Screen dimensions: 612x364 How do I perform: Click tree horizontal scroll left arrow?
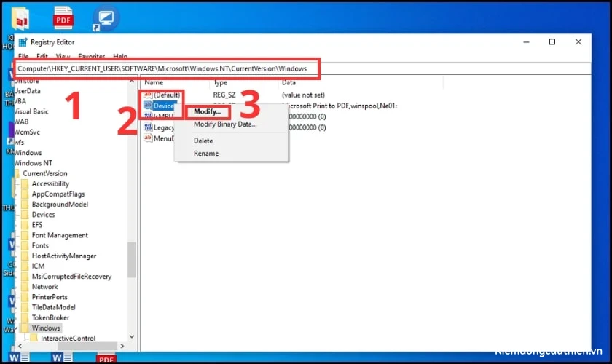pos(20,346)
